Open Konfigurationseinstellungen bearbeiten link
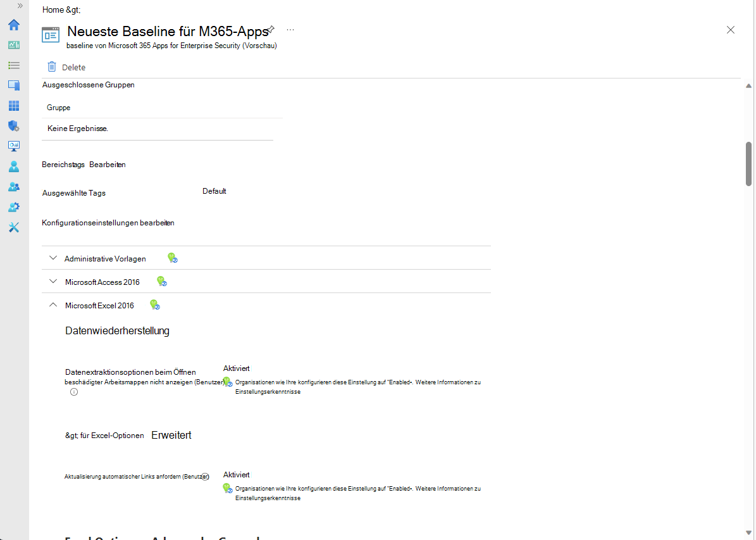756x540 pixels. pos(108,223)
